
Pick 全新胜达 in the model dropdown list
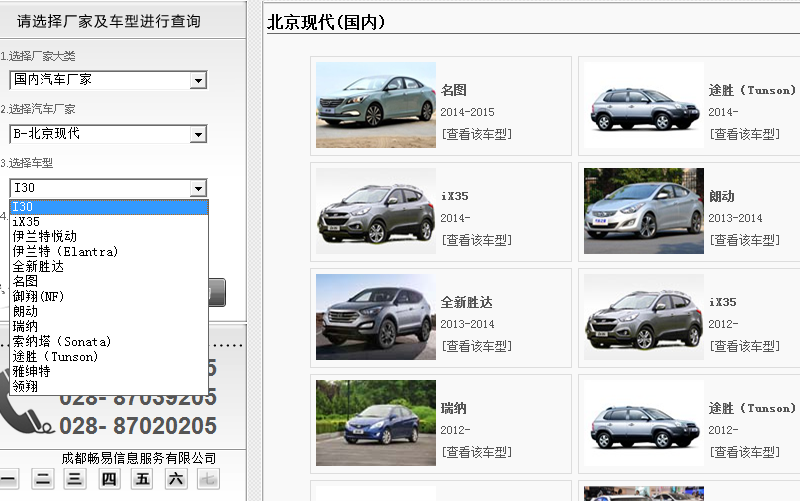pyautogui.click(x=109, y=267)
